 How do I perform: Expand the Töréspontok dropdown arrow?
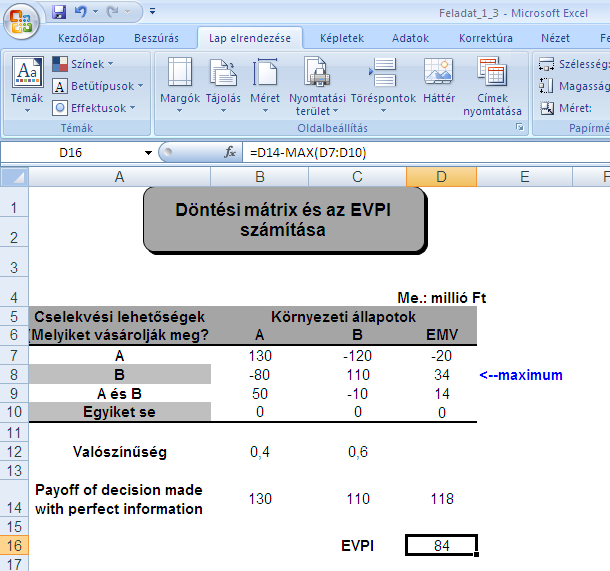pyautogui.click(x=383, y=111)
